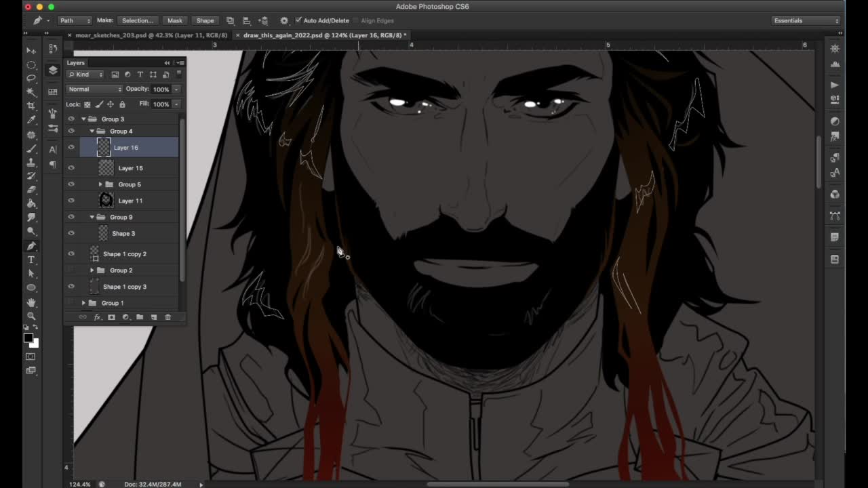Select the Eyedropper tool

[x=31, y=120]
